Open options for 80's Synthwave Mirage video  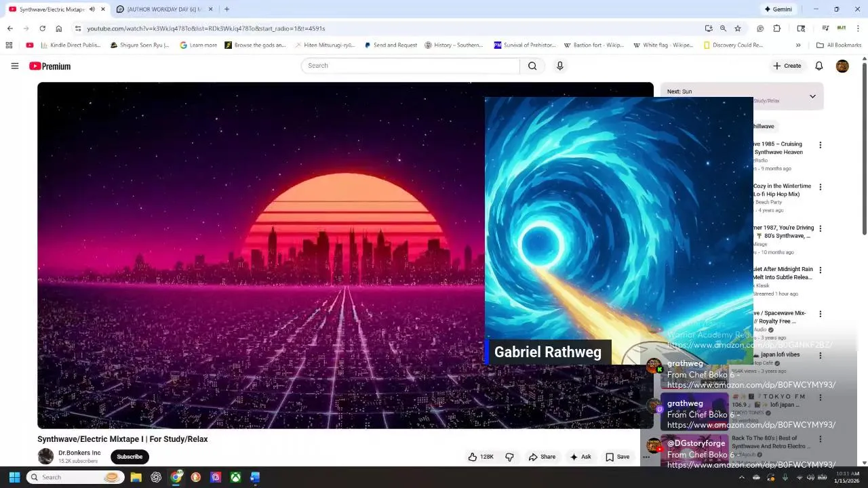820,228
